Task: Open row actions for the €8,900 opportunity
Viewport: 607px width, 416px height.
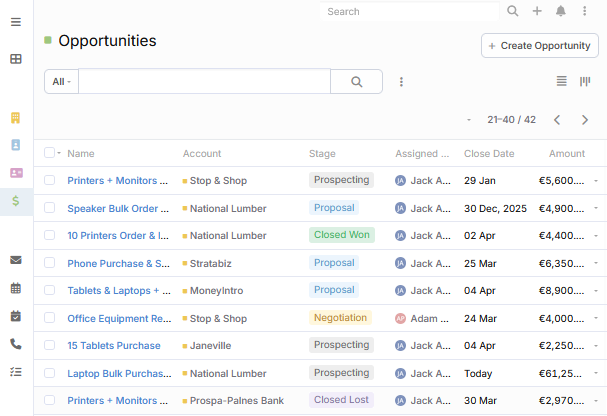Action: coord(596,291)
